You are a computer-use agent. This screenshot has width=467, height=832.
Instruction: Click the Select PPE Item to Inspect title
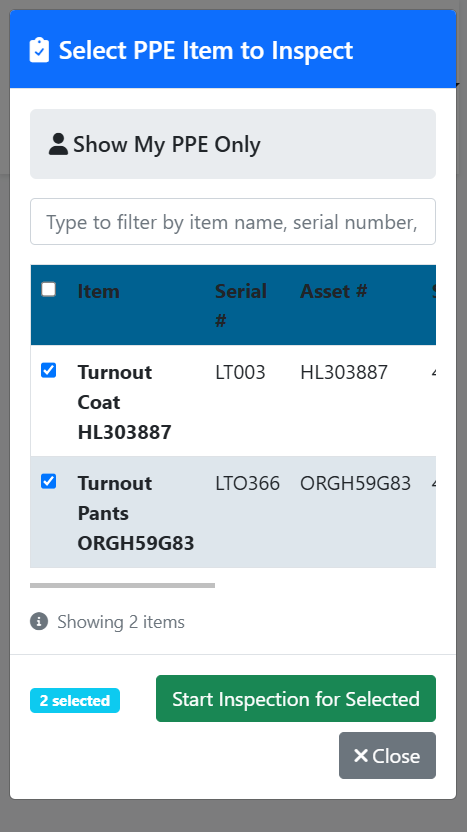206,51
